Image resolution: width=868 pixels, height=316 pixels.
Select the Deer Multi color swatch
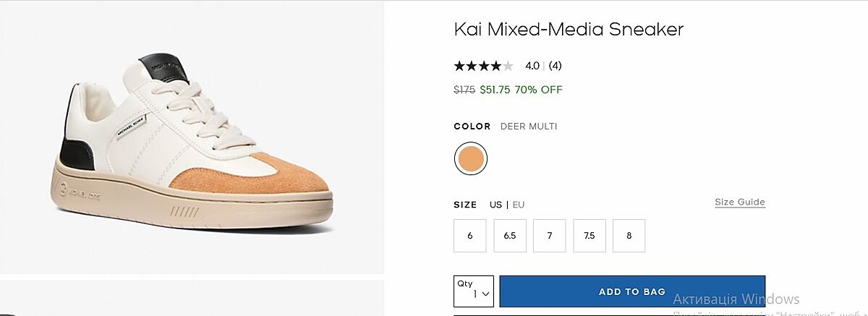click(x=471, y=158)
